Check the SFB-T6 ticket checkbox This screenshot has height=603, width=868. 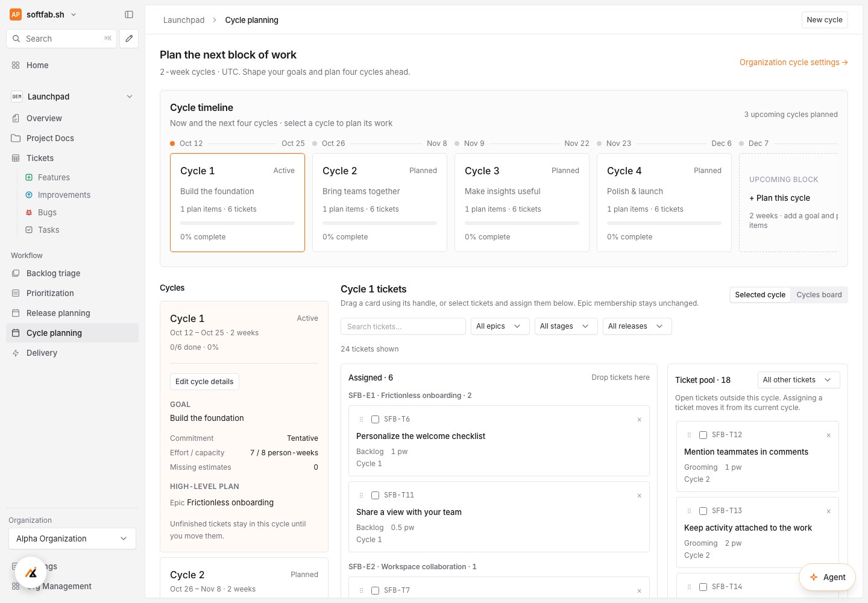pyautogui.click(x=375, y=419)
